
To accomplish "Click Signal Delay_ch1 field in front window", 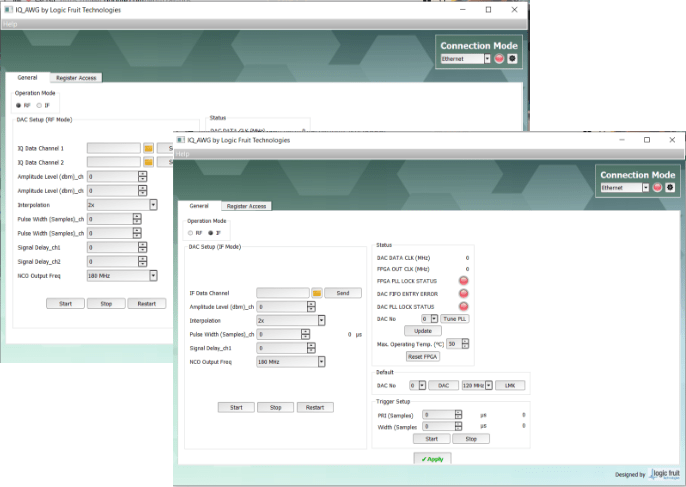I will click(282, 348).
